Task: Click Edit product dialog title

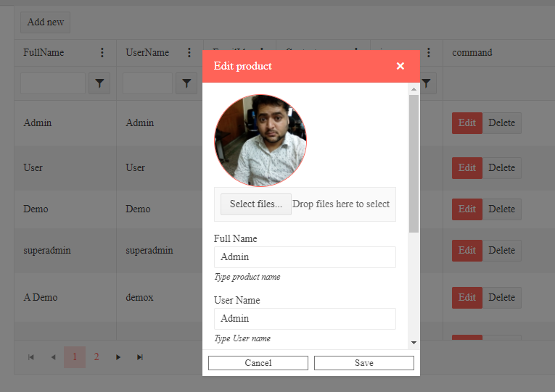Action: 243,66
